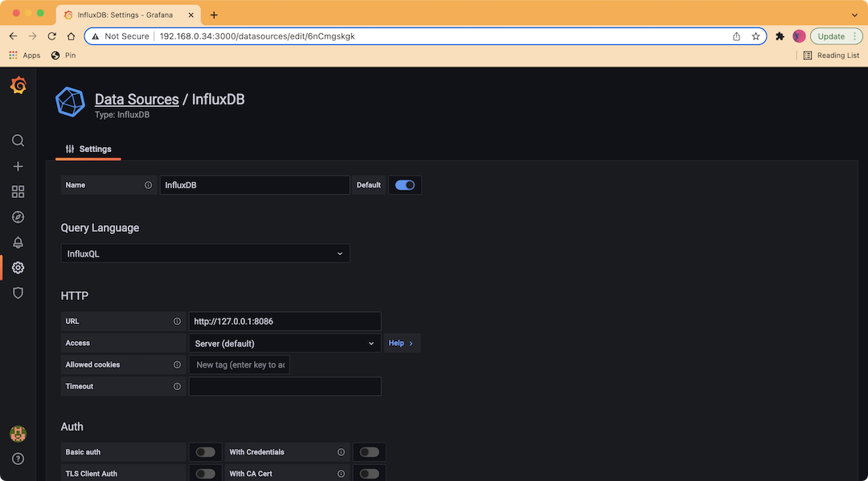Enable the TLS Client Auth switch
Viewport: 868px width, 481px height.
pyautogui.click(x=206, y=474)
